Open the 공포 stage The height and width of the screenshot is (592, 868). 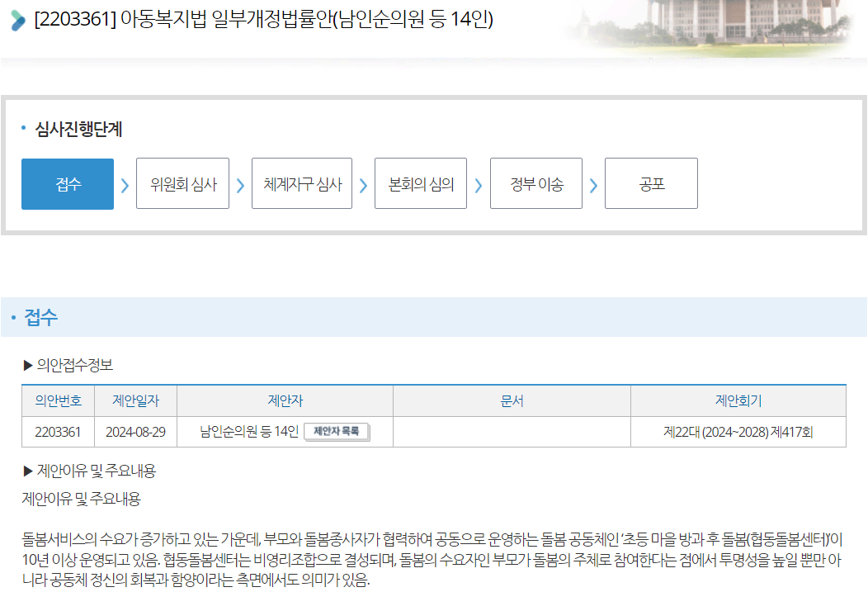pos(651,184)
